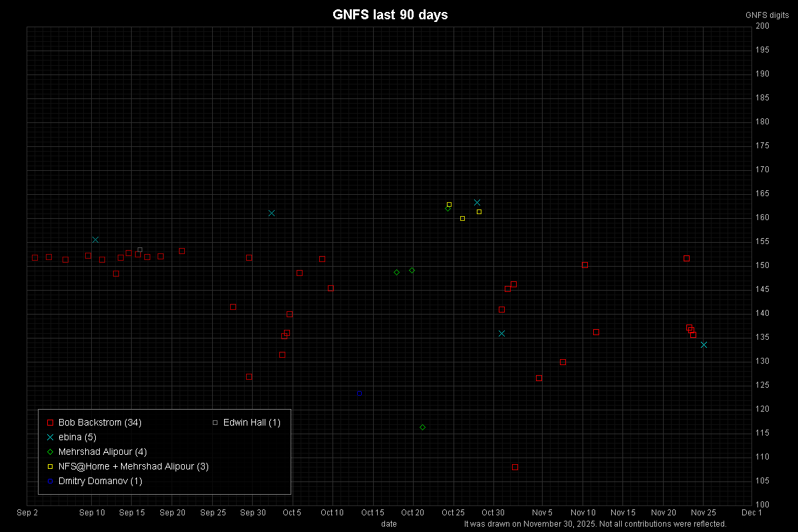Click the Bob Backstrom (34) legend label
The height and width of the screenshot is (532, 798).
point(100,422)
